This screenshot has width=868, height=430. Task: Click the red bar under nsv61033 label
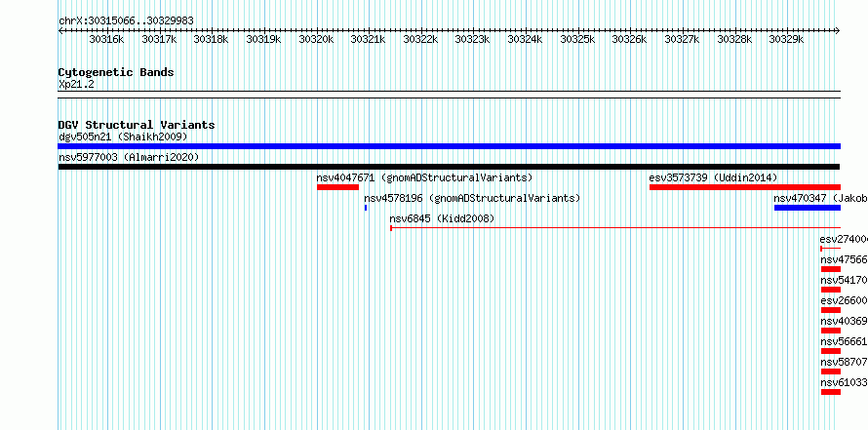coord(830,392)
